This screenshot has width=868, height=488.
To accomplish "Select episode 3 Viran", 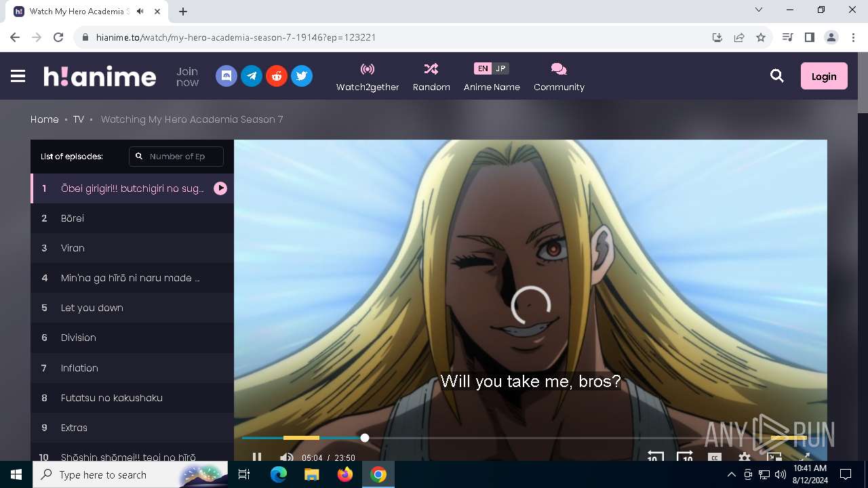I will pos(132,248).
